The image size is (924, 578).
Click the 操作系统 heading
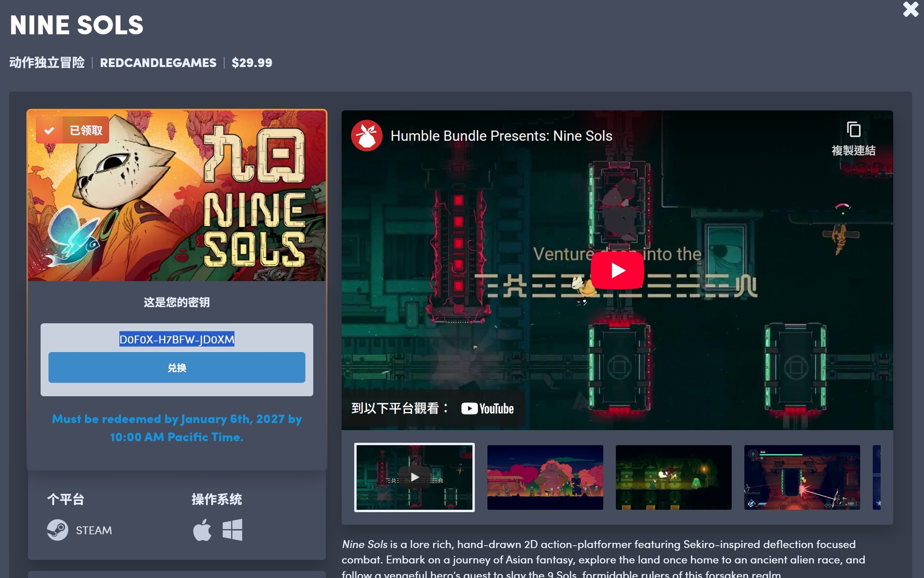coord(217,499)
